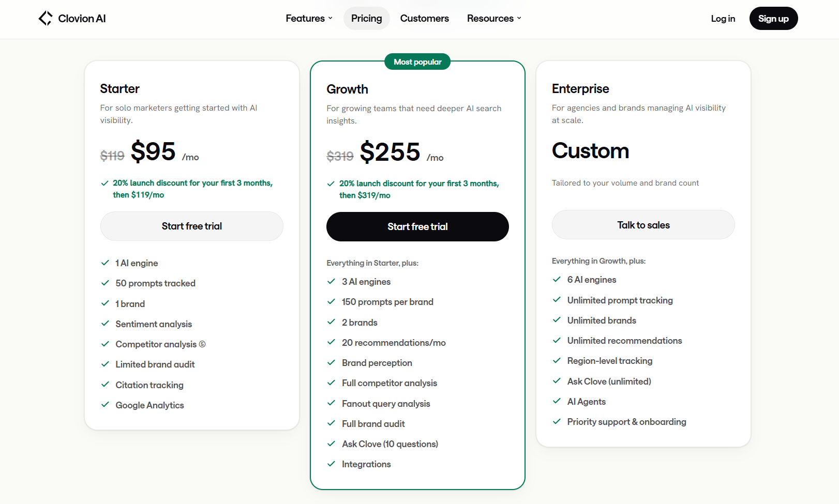Click Talk to sales for Enterprise
The image size is (839, 504).
(643, 225)
